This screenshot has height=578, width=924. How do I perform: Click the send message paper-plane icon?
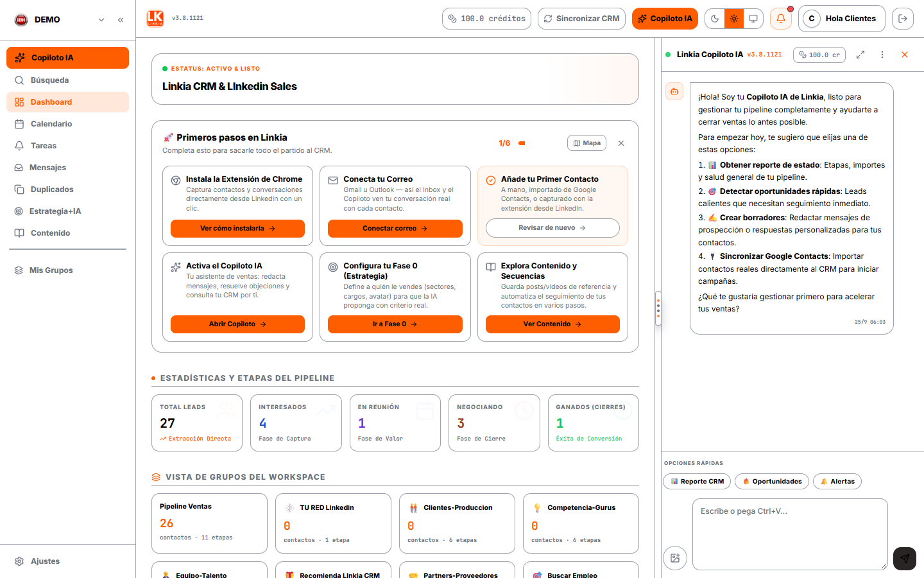click(x=905, y=558)
